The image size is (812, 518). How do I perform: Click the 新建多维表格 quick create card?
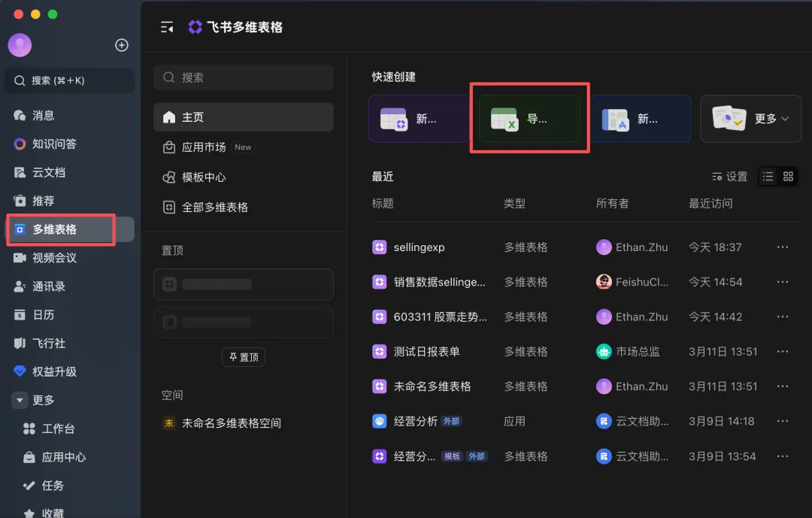pos(419,119)
